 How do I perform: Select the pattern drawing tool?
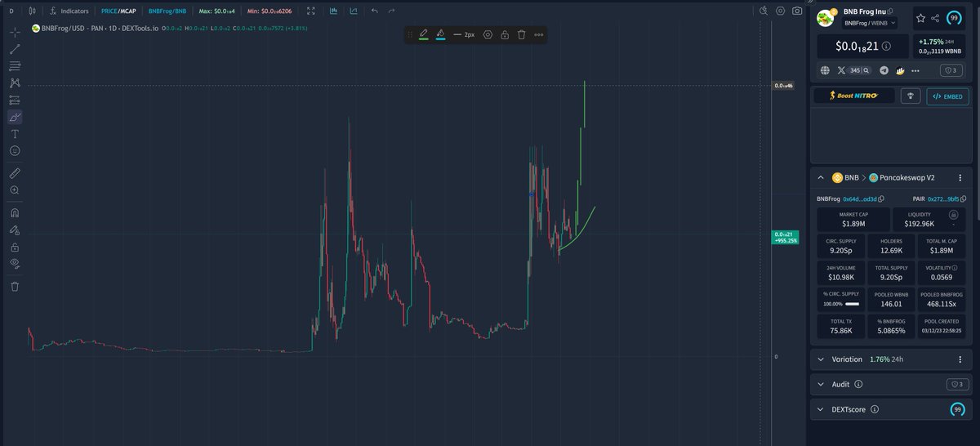[15, 83]
